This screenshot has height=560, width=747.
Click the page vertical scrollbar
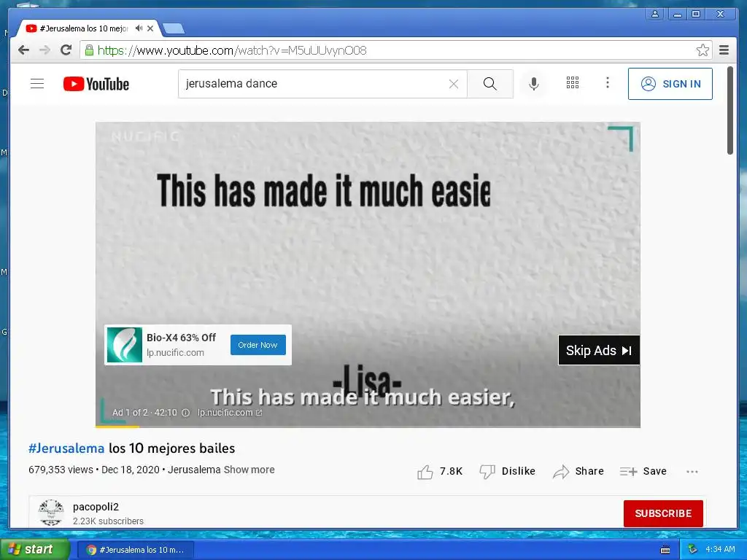point(729,111)
